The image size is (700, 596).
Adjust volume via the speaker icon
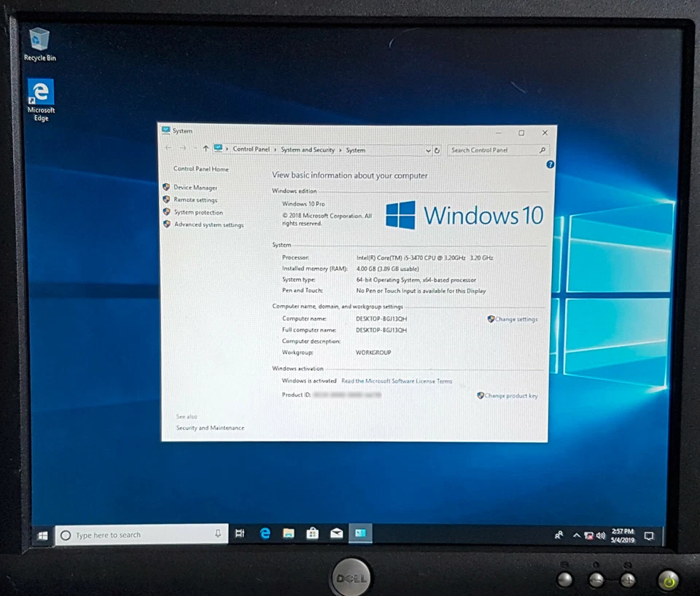[x=601, y=534]
